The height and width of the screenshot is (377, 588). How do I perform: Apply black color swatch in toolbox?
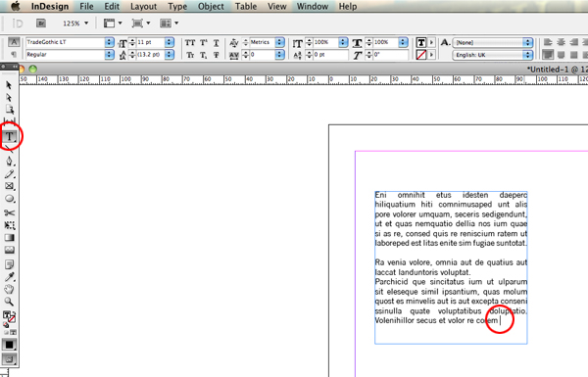(10, 345)
